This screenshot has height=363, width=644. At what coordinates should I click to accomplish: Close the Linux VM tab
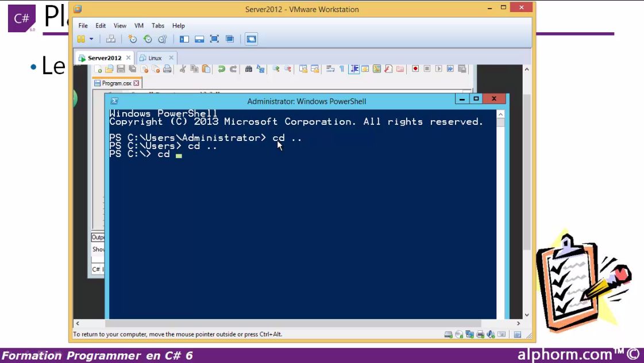171,58
